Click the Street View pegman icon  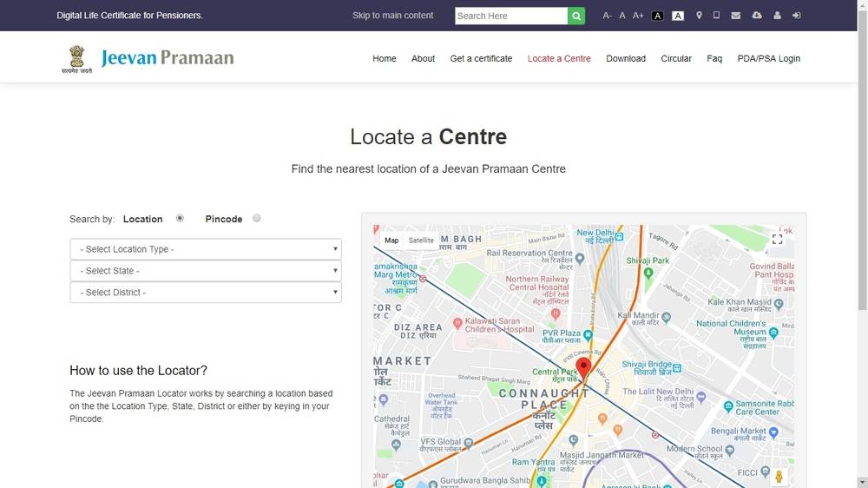[779, 477]
